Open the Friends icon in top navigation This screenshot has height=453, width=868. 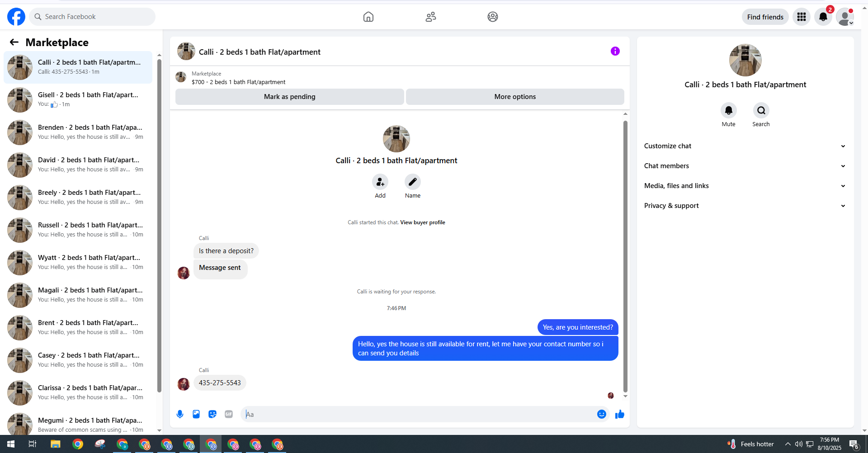[x=431, y=17]
